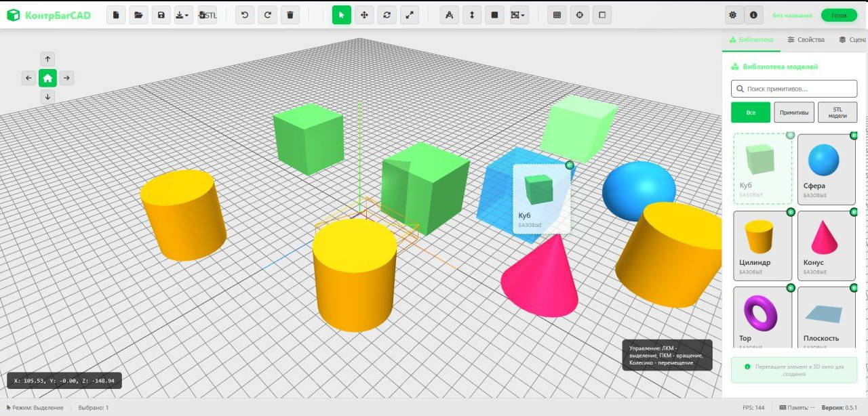Click the project name 'Без названия'
The width and height of the screenshot is (868, 416).
[x=792, y=15]
